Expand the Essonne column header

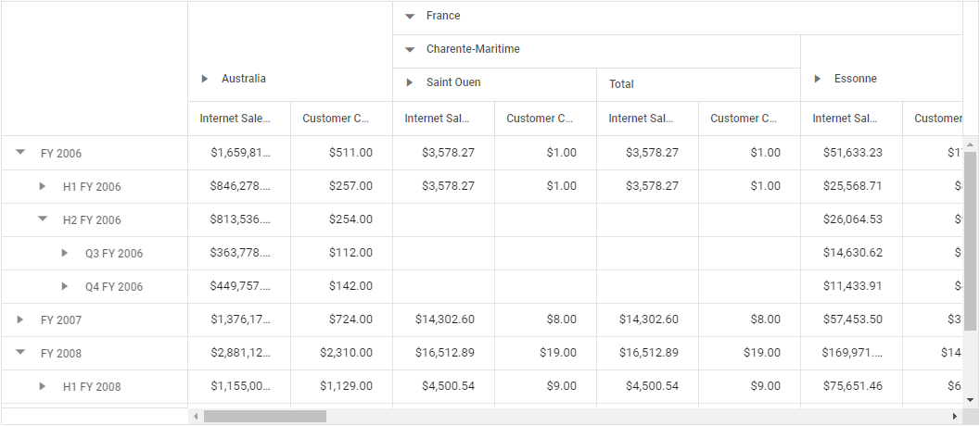(x=818, y=79)
